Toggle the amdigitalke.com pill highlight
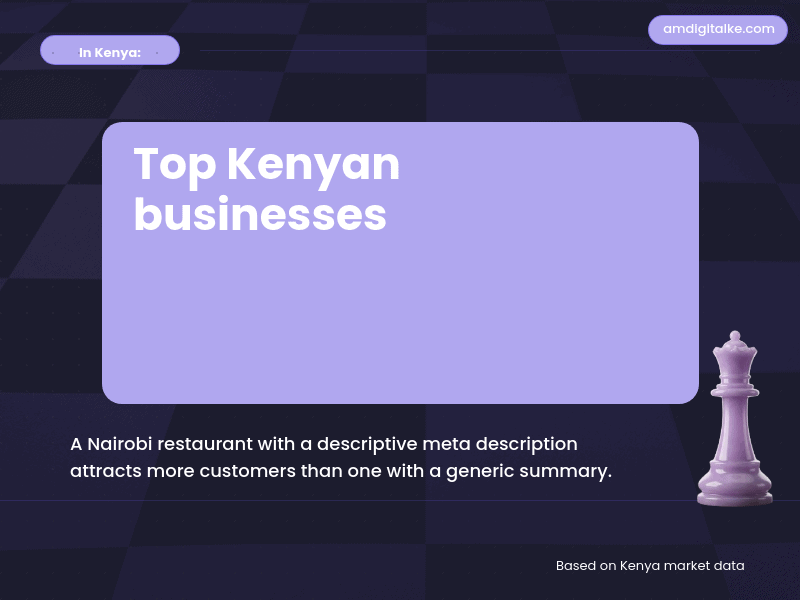This screenshot has width=800, height=600. tap(718, 30)
